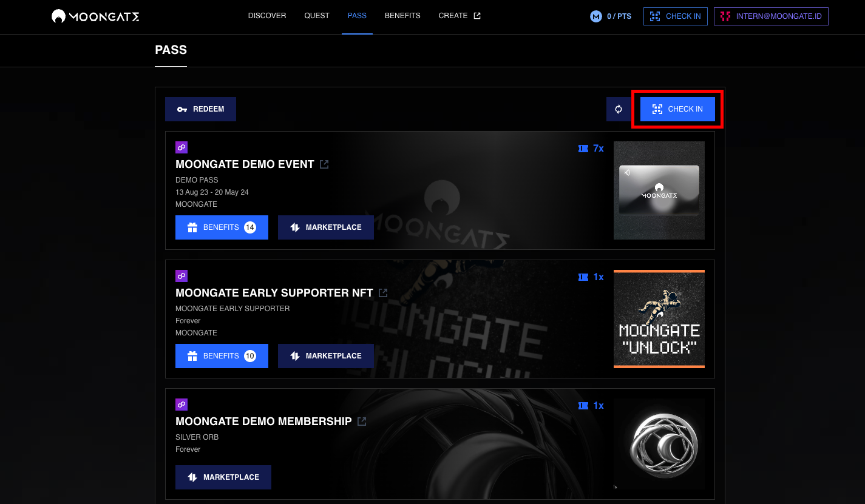Open the Moongate Demo Event card thumbnail
The height and width of the screenshot is (504, 865).
click(x=659, y=190)
